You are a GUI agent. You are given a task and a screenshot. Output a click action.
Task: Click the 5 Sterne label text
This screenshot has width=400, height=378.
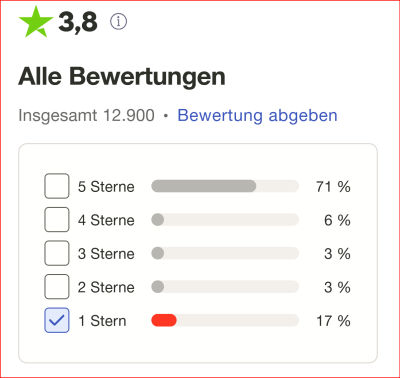[x=106, y=187]
